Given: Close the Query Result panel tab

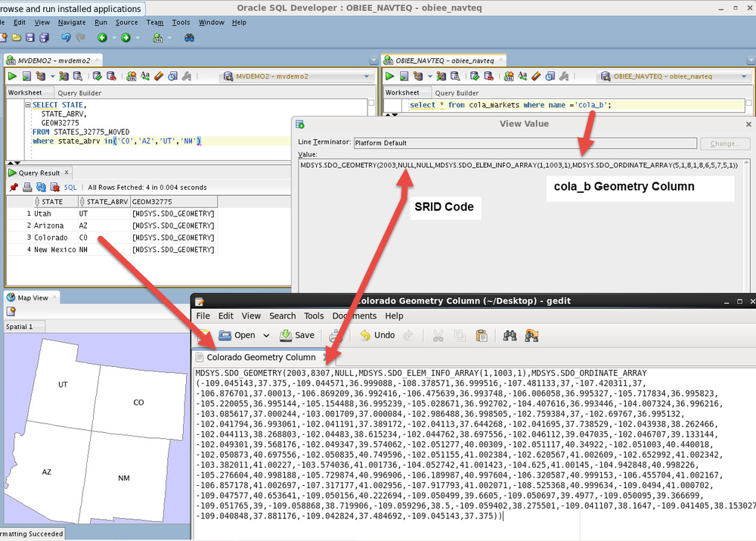Looking at the screenshot, I should (x=67, y=173).
